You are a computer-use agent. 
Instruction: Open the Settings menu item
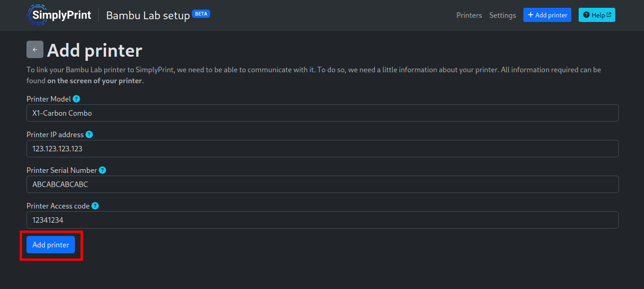click(x=502, y=15)
